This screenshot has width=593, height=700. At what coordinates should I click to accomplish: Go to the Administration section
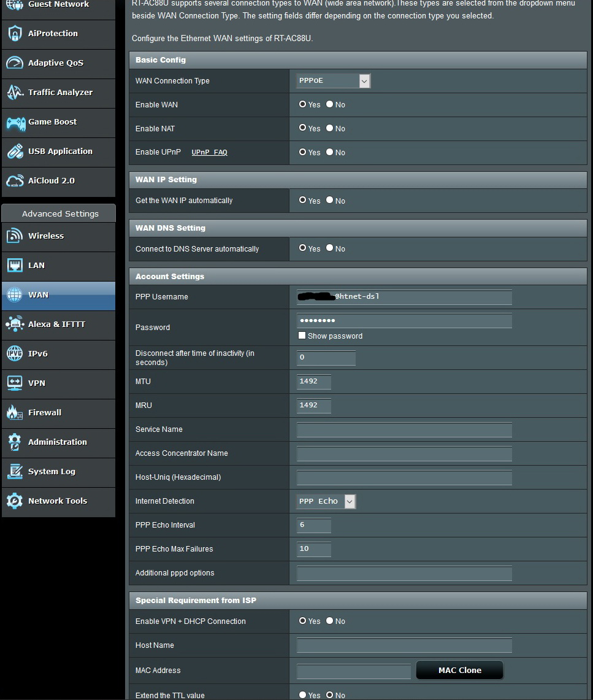tap(57, 442)
